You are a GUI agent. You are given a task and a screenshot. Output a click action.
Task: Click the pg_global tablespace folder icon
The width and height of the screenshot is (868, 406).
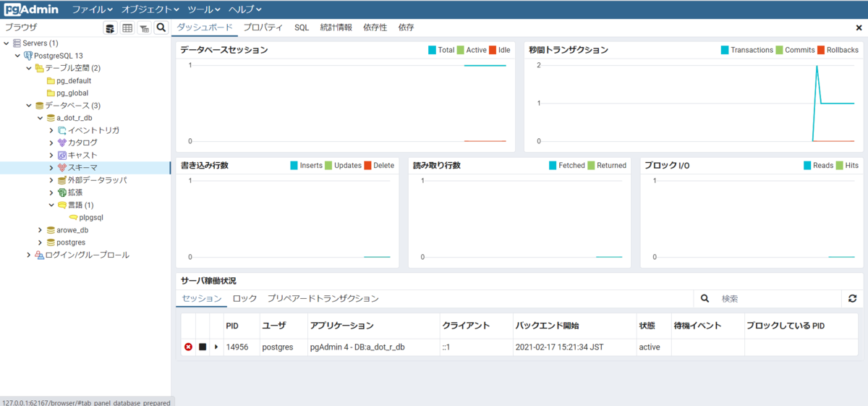click(51, 93)
